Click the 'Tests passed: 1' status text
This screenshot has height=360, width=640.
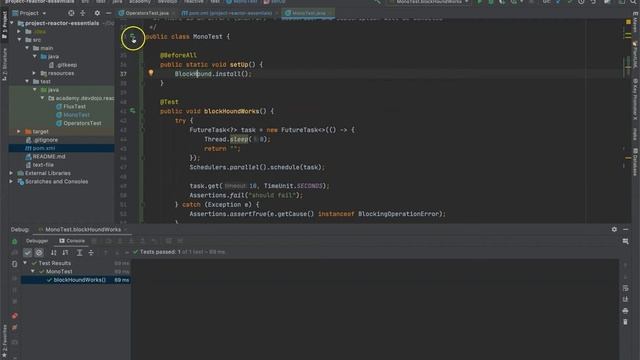[160, 252]
